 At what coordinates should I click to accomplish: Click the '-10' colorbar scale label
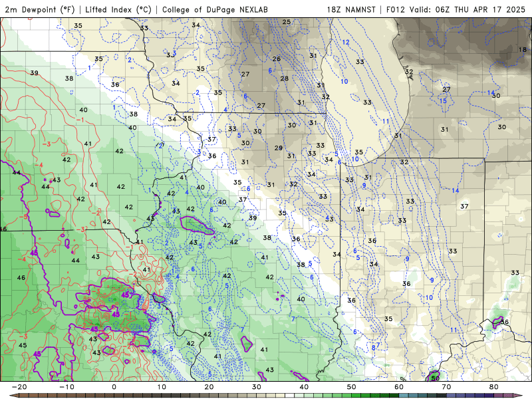[66, 387]
